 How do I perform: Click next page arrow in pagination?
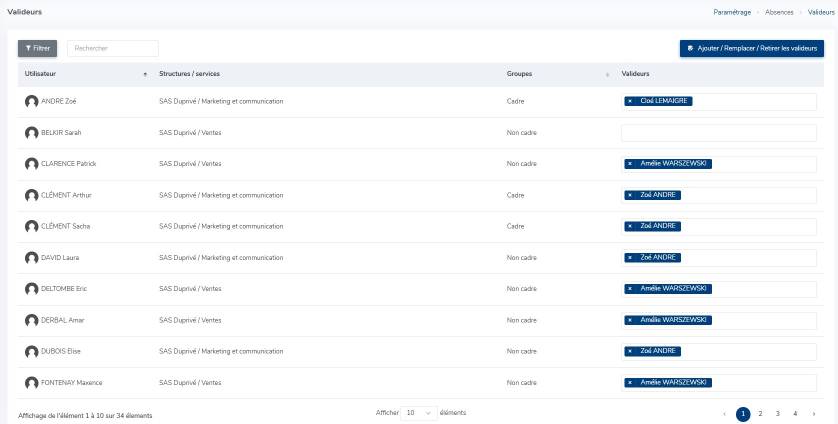coord(813,413)
